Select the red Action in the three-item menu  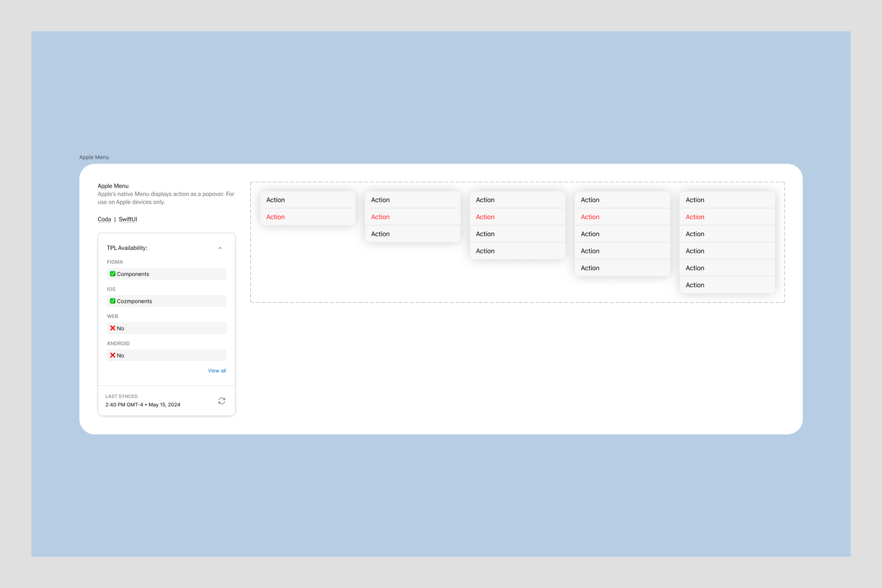[x=413, y=217]
